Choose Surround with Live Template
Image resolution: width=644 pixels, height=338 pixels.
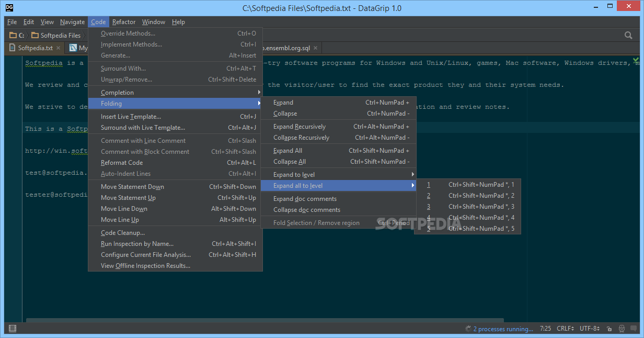tap(175, 128)
